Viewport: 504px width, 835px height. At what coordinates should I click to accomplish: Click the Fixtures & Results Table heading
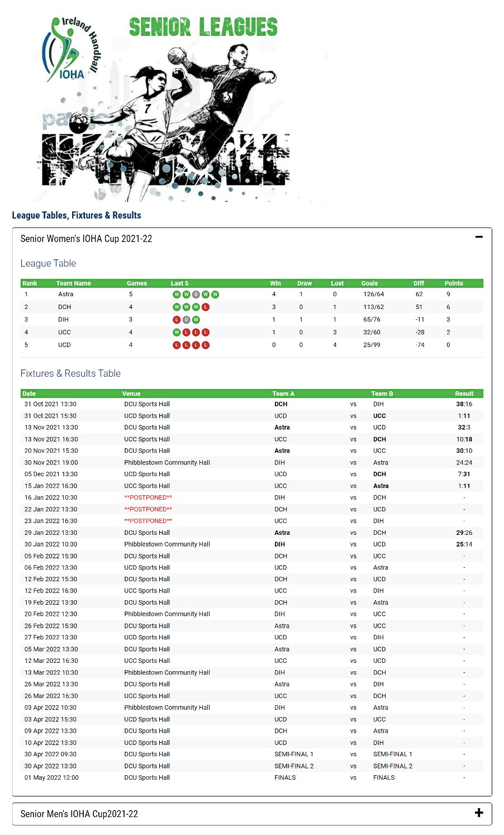coord(70,373)
